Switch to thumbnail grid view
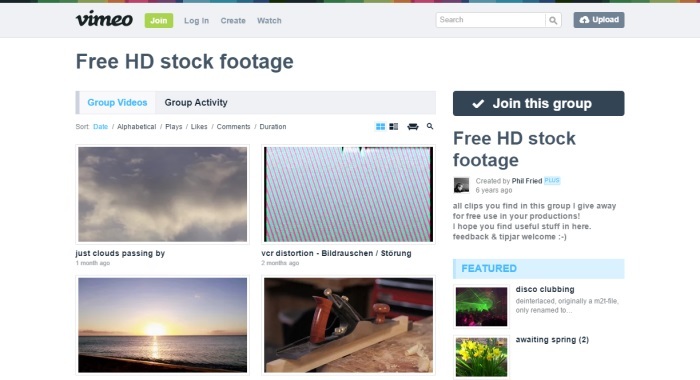Screen dimensions: 700x380 pos(380,127)
